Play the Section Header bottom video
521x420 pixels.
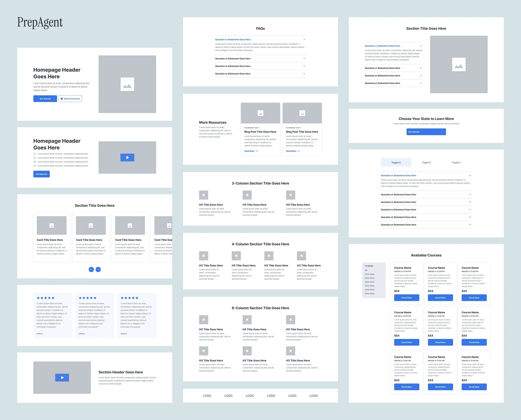62,377
